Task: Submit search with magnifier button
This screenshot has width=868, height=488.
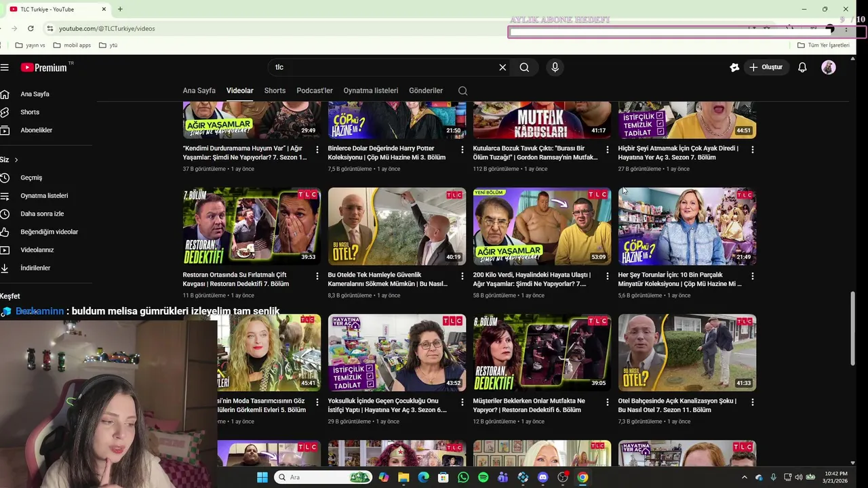Action: click(x=524, y=67)
